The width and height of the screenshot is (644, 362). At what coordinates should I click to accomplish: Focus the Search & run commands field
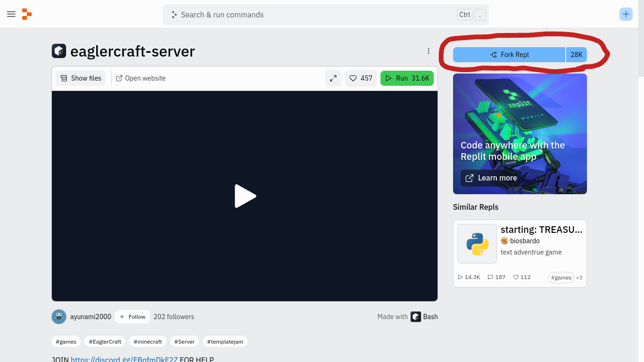(326, 15)
